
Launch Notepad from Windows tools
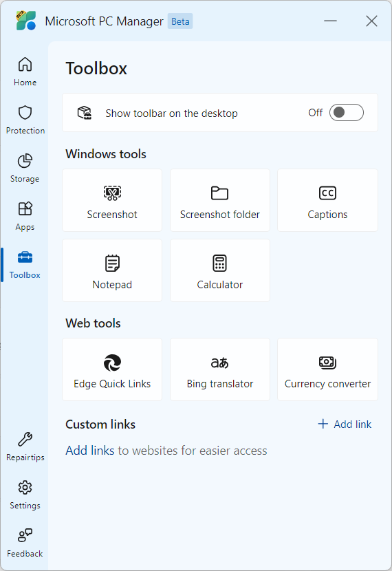[112, 270]
